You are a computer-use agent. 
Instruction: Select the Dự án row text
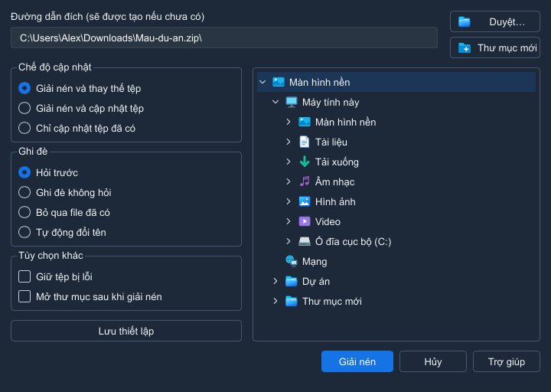click(x=316, y=282)
